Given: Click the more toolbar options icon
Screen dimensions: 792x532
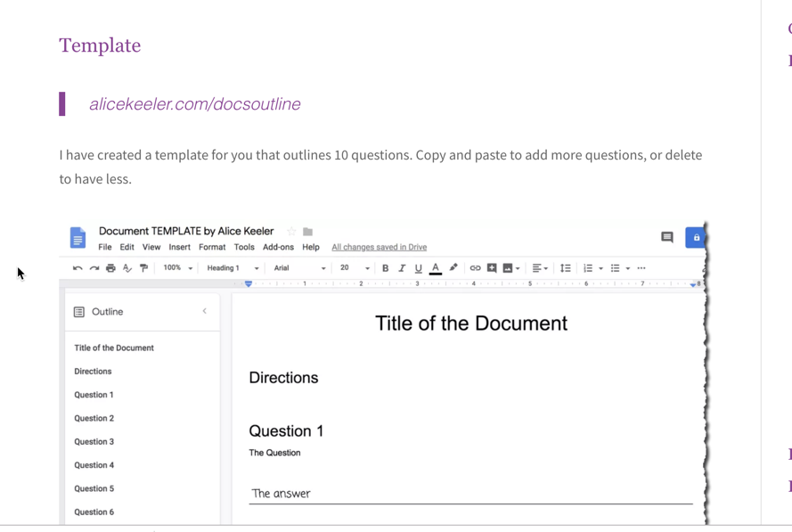Looking at the screenshot, I should click(x=641, y=268).
